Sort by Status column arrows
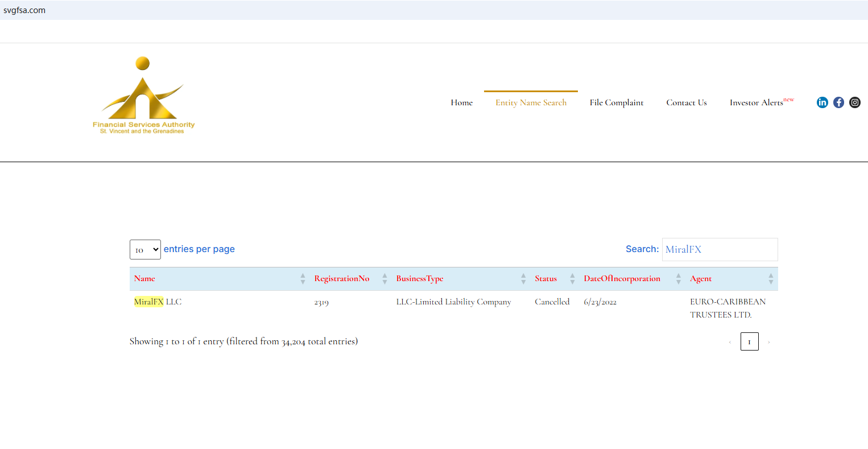 coord(572,279)
